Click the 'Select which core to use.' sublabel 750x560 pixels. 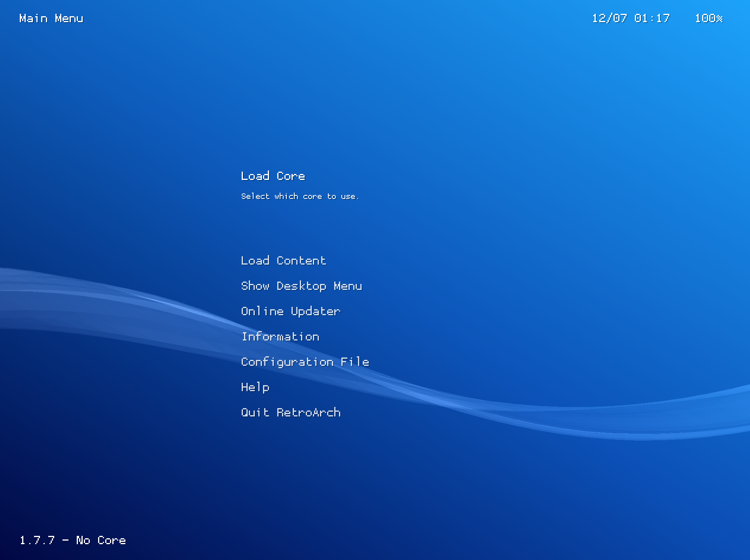click(x=300, y=196)
